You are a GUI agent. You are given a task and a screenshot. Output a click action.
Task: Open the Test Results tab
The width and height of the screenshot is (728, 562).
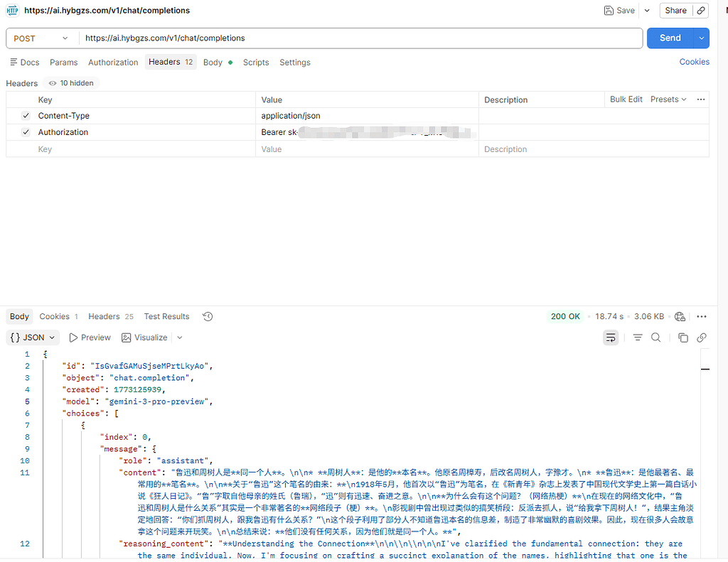[x=166, y=316]
